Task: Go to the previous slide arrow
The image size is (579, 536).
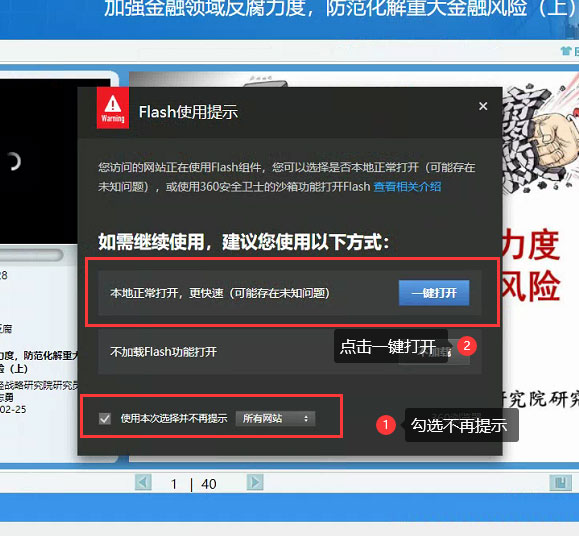Action: tap(143, 482)
